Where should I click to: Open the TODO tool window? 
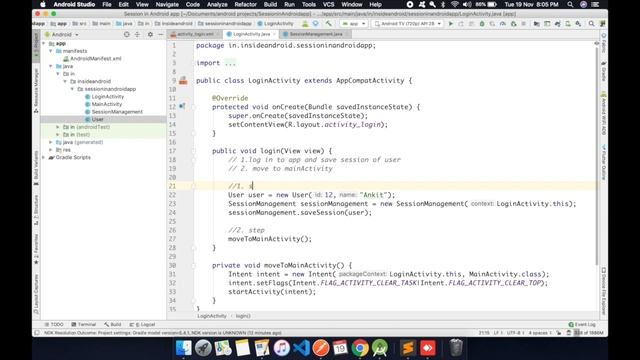click(x=54, y=324)
